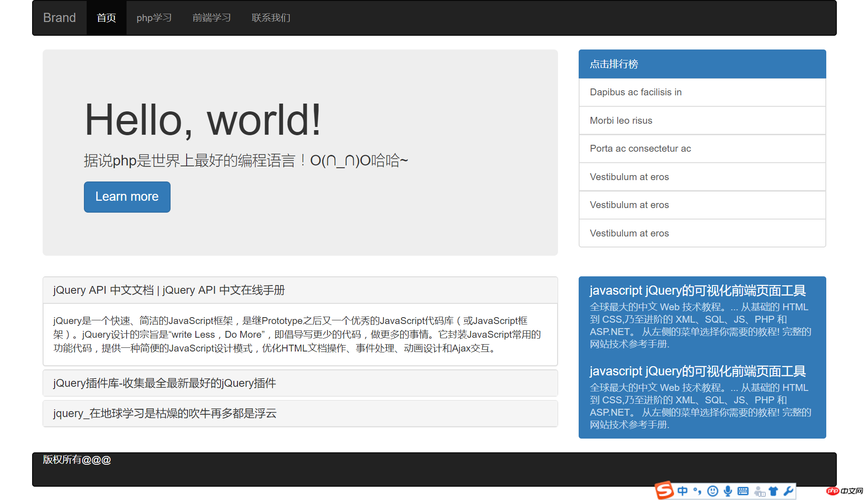Image resolution: width=868 pixels, height=500 pixels.
Task: Click the Sogou user account icon
Action: (759, 491)
